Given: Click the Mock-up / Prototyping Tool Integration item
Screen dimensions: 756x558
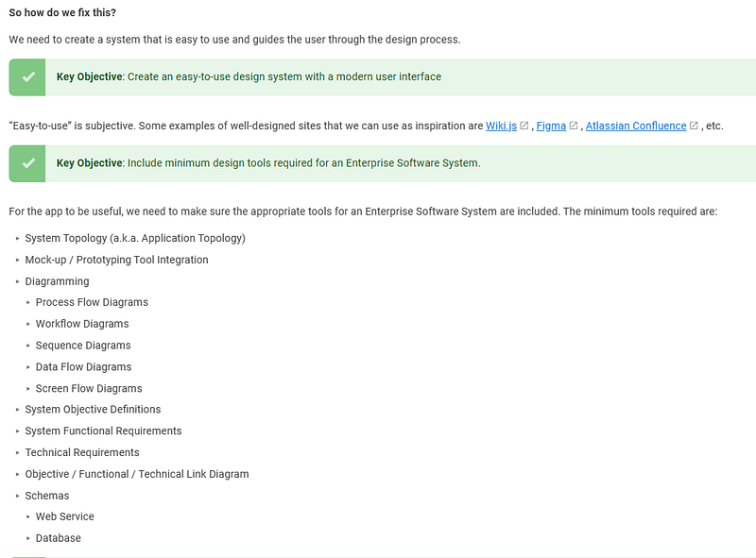Looking at the screenshot, I should click(116, 260).
